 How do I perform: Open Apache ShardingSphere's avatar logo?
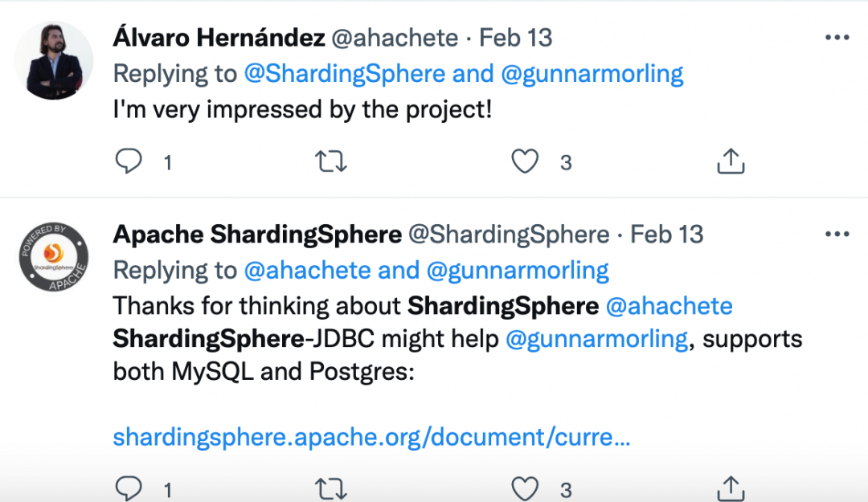pyautogui.click(x=55, y=257)
